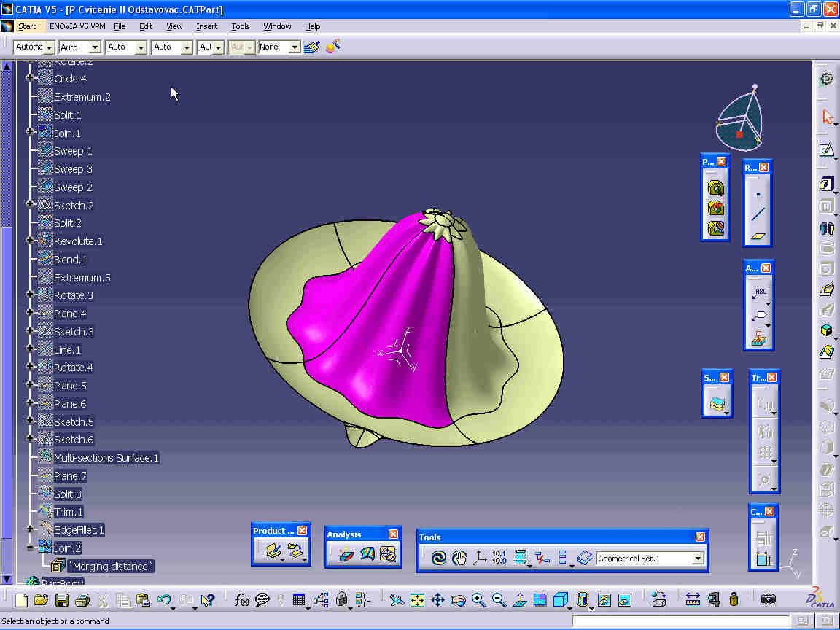Close the Product floating toolbar

302,530
